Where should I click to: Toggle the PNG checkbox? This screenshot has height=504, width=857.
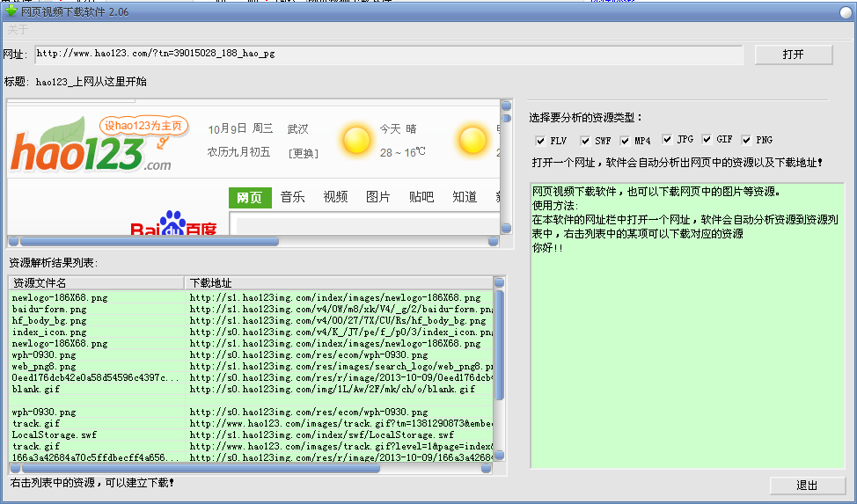(746, 140)
